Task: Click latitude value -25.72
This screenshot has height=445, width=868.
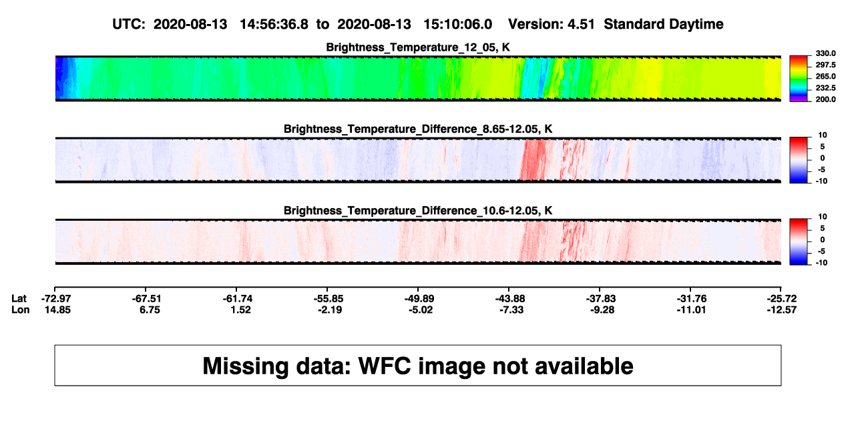Action: (782, 298)
